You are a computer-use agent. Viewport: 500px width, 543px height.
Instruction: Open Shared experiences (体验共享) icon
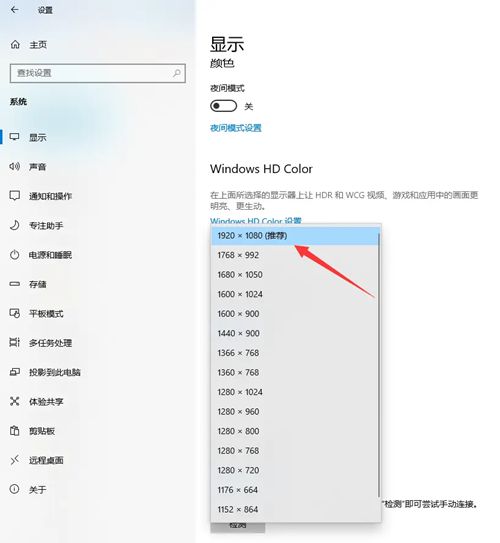point(15,401)
